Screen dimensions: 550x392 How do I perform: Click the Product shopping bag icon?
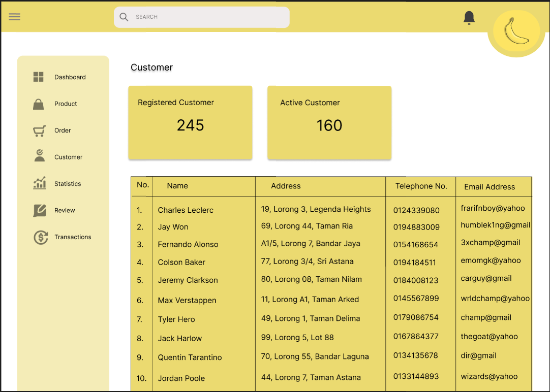39,104
